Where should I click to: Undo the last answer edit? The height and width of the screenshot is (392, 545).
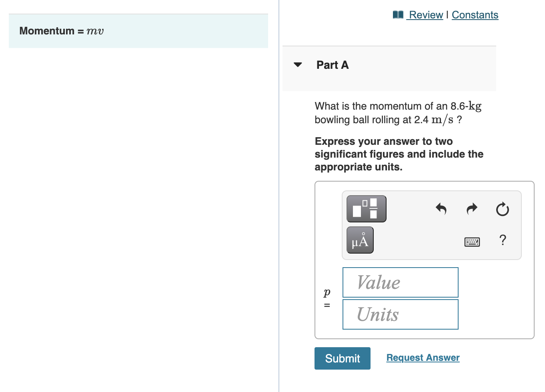point(441,209)
